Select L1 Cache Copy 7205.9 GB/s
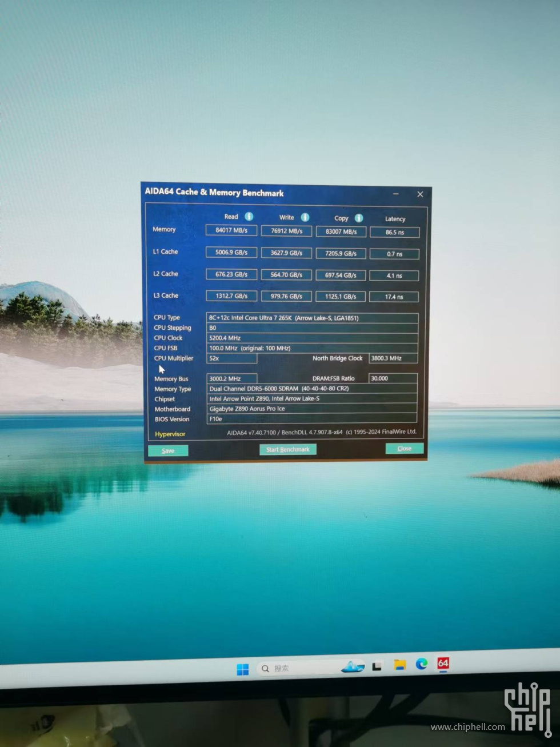Image resolution: width=560 pixels, height=747 pixels. 341,253
